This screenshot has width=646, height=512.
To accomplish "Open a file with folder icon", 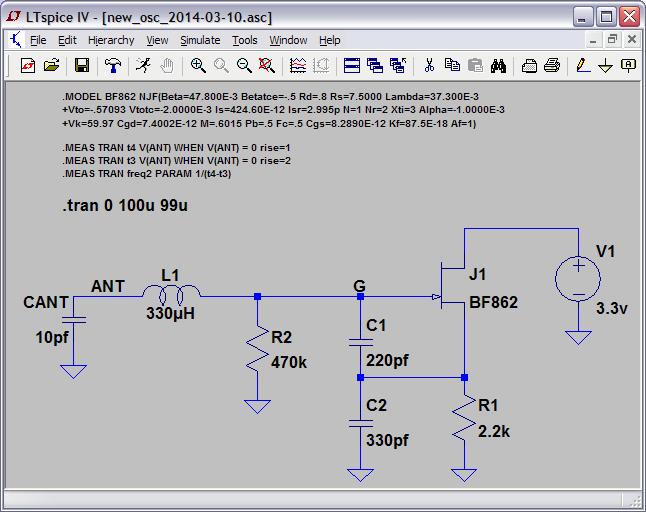I will tap(51, 65).
